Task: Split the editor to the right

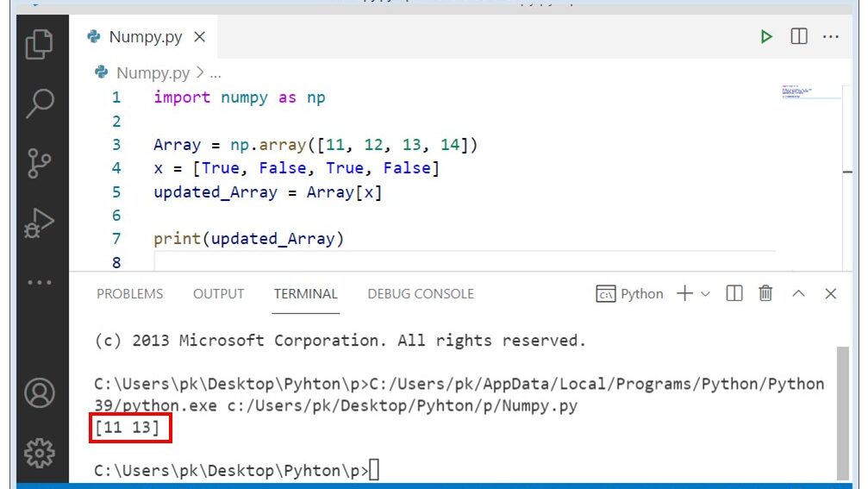Action: point(799,36)
